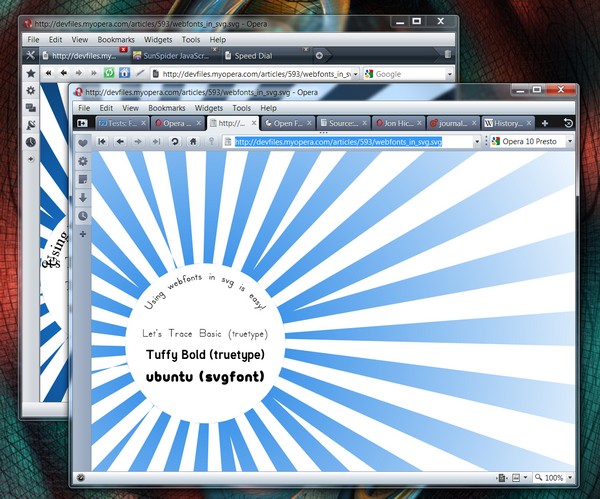Screen dimensions: 600x499
Task: Open the panels toggle icon in front window tab bar
Action: [82, 123]
